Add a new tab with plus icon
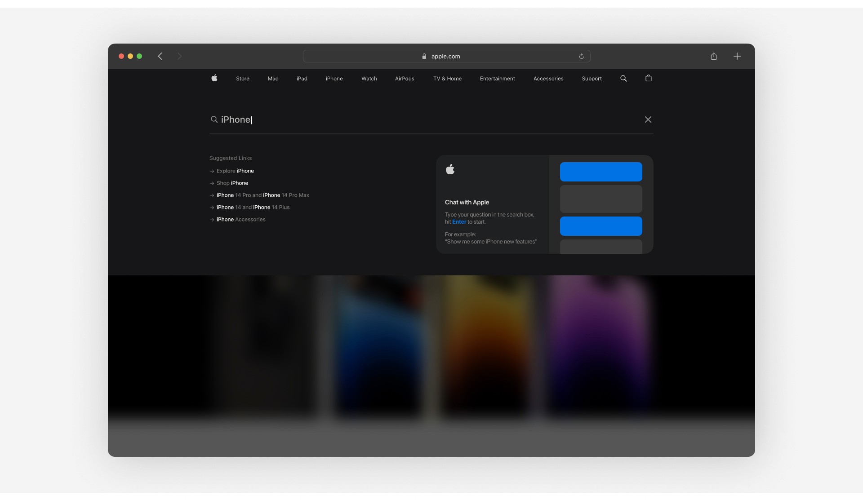The image size is (863, 504). click(x=737, y=56)
